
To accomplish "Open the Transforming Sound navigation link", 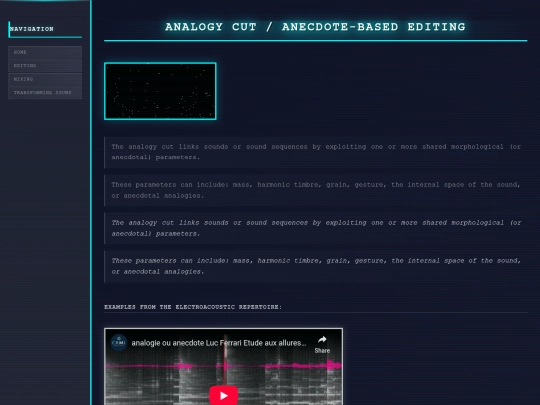I will pos(45,93).
